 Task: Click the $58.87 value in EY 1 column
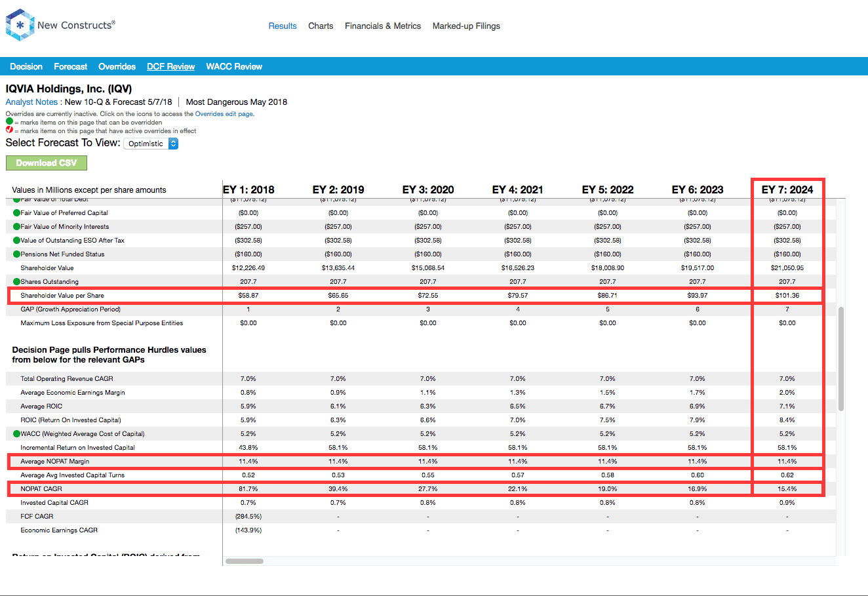point(248,295)
